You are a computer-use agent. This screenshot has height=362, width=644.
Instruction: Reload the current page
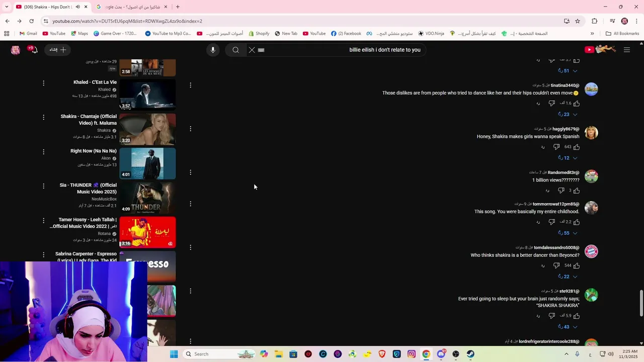pyautogui.click(x=31, y=21)
